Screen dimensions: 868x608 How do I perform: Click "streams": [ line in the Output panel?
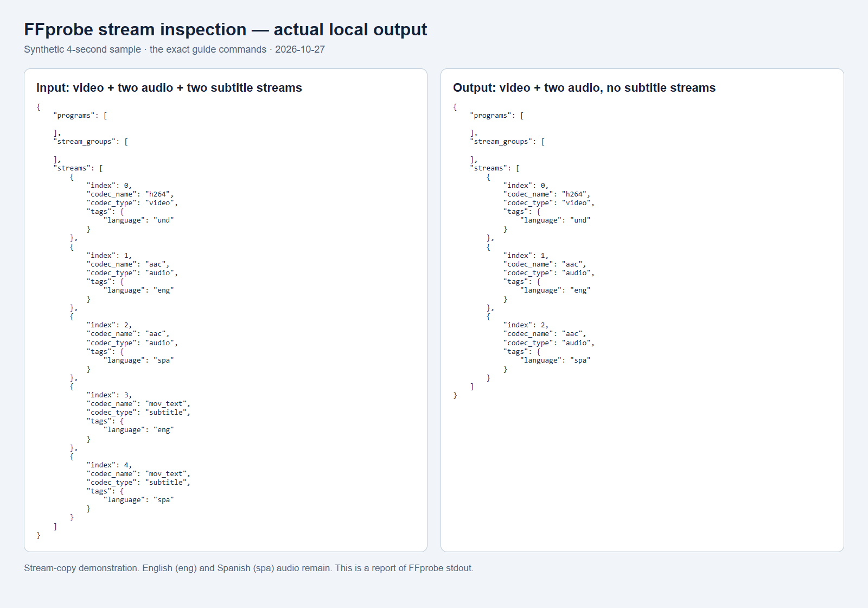(495, 168)
